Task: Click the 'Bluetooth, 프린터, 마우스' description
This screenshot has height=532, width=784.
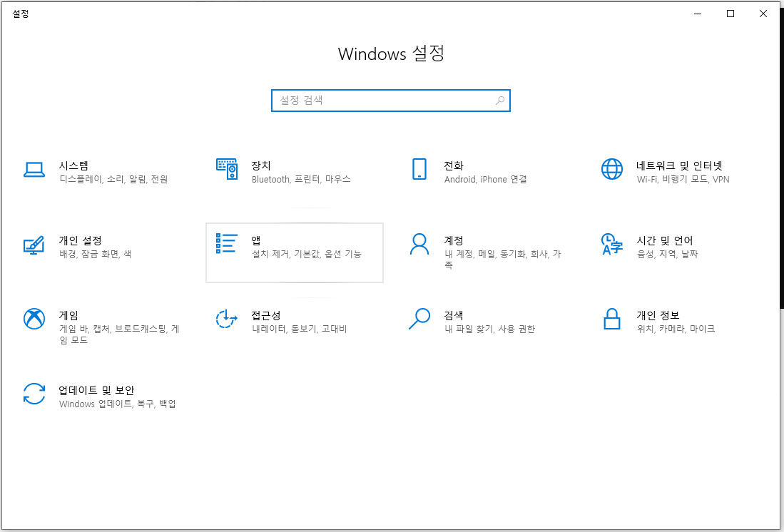Action: click(301, 180)
